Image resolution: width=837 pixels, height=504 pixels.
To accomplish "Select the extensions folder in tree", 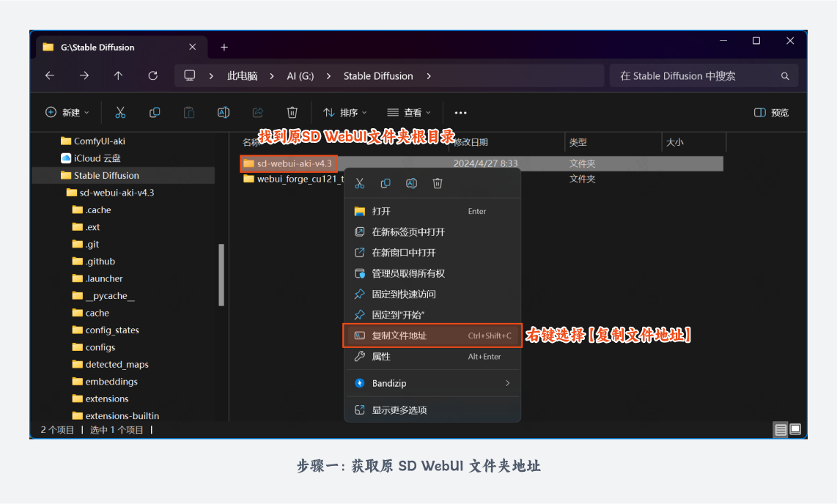I will [x=100, y=399].
